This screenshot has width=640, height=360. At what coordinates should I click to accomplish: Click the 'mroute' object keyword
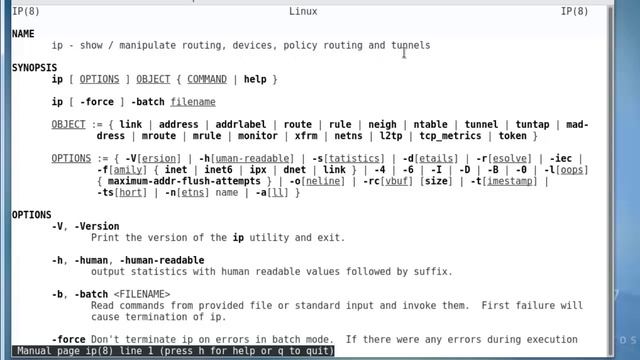point(159,136)
